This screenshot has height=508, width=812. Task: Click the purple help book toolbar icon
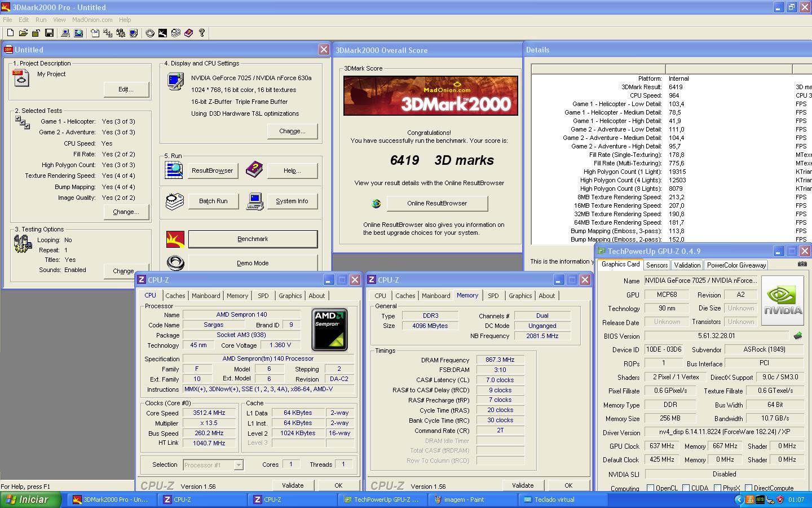[188, 33]
